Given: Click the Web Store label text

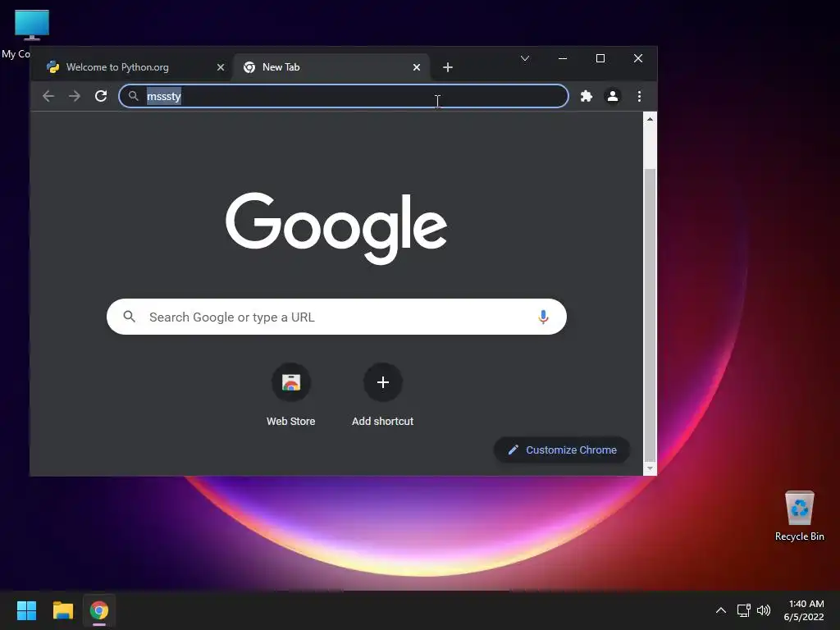Looking at the screenshot, I should click(291, 422).
